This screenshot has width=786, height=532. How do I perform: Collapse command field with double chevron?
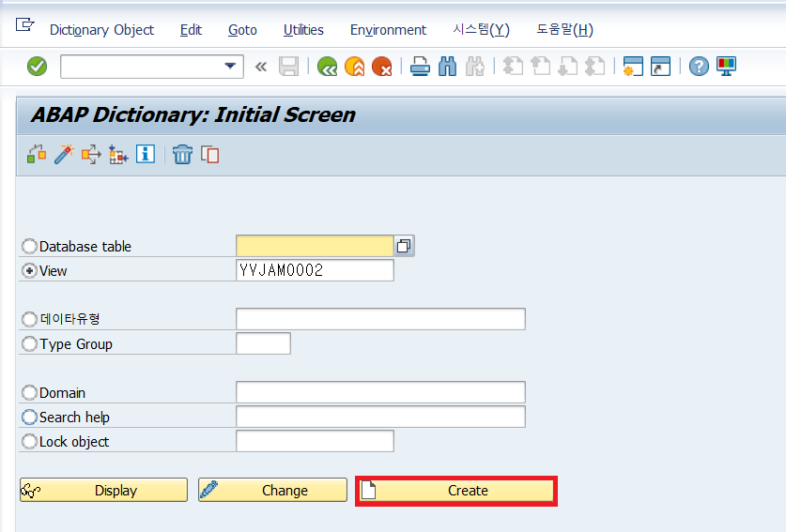tap(261, 66)
